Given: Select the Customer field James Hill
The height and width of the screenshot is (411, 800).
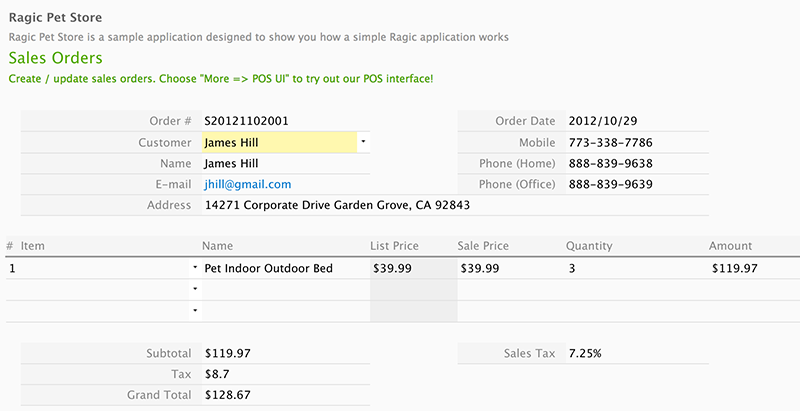Looking at the screenshot, I should pos(279,142).
